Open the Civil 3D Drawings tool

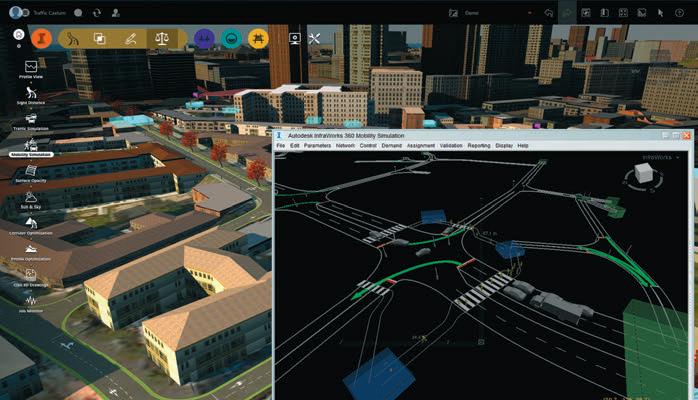(31, 278)
